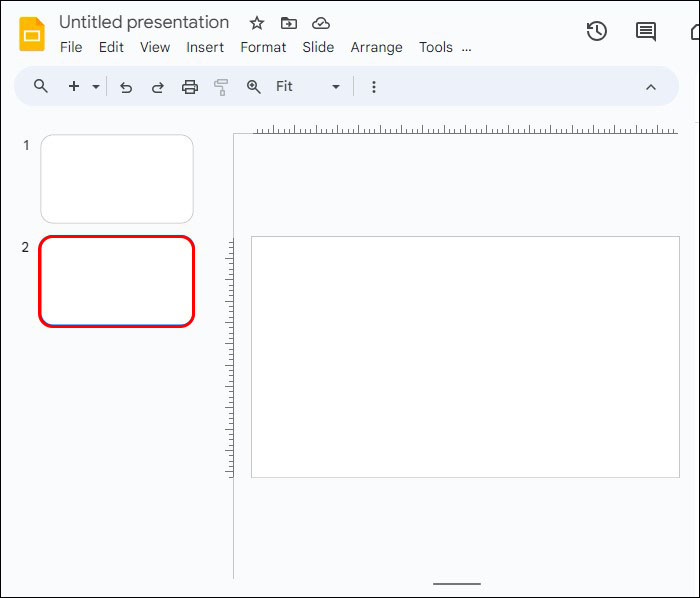
Task: Click the move to folder icon
Action: [x=289, y=23]
